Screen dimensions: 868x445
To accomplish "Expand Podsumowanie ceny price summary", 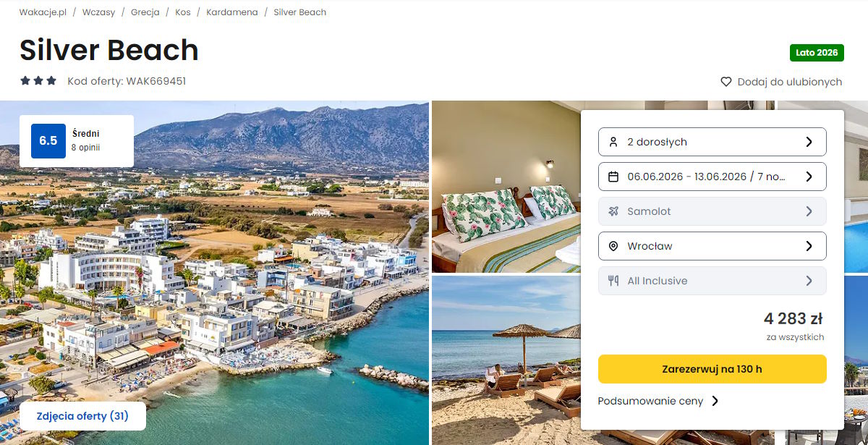I will point(658,401).
